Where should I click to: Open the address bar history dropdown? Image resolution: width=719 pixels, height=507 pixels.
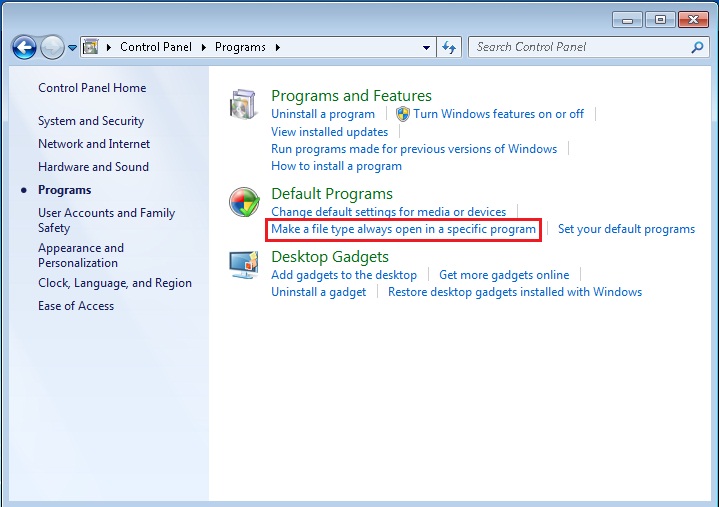[426, 47]
